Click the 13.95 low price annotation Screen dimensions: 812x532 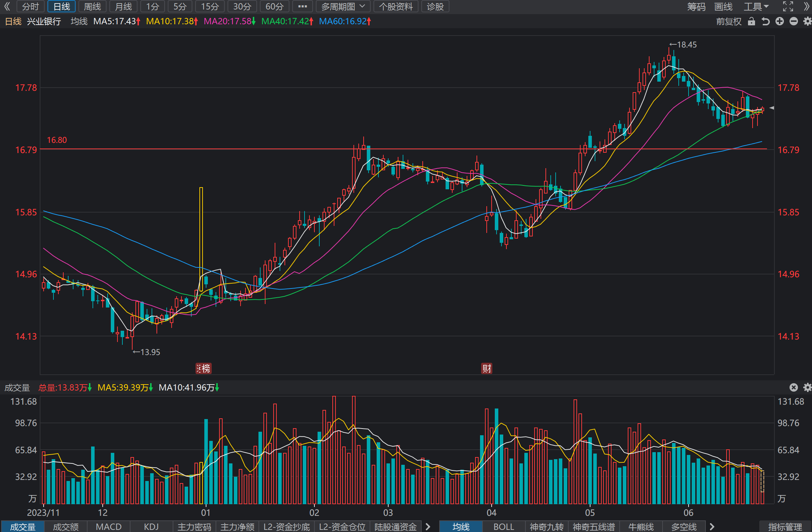coord(146,352)
